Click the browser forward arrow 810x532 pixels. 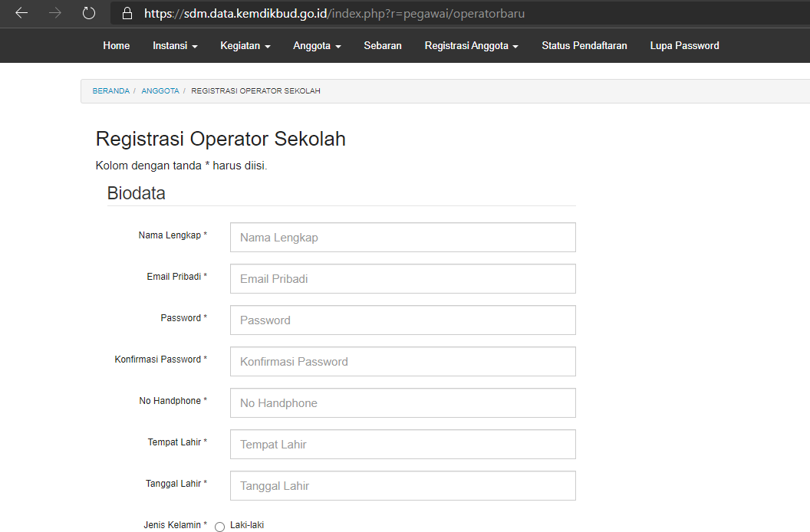click(x=54, y=13)
